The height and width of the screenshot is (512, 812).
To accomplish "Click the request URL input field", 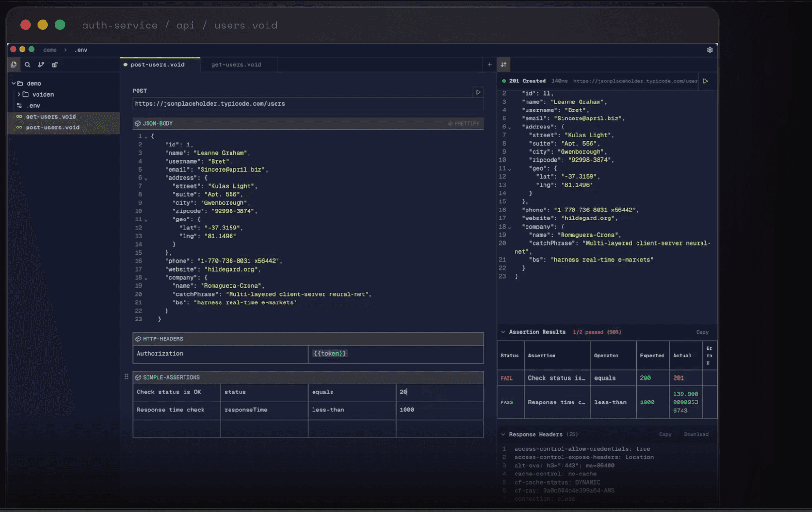I will tap(308, 104).
